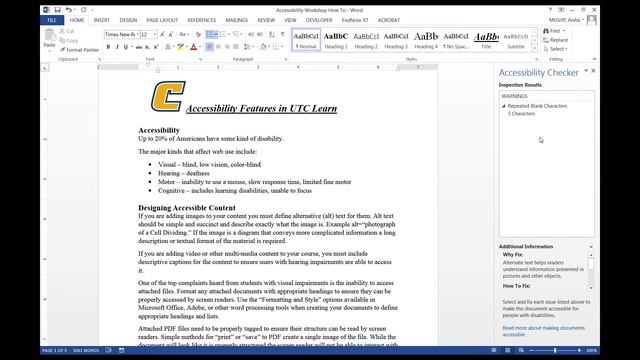Image resolution: width=640 pixels, height=360 pixels.
Task: Apply subscript formatting
Action: click(x=148, y=47)
